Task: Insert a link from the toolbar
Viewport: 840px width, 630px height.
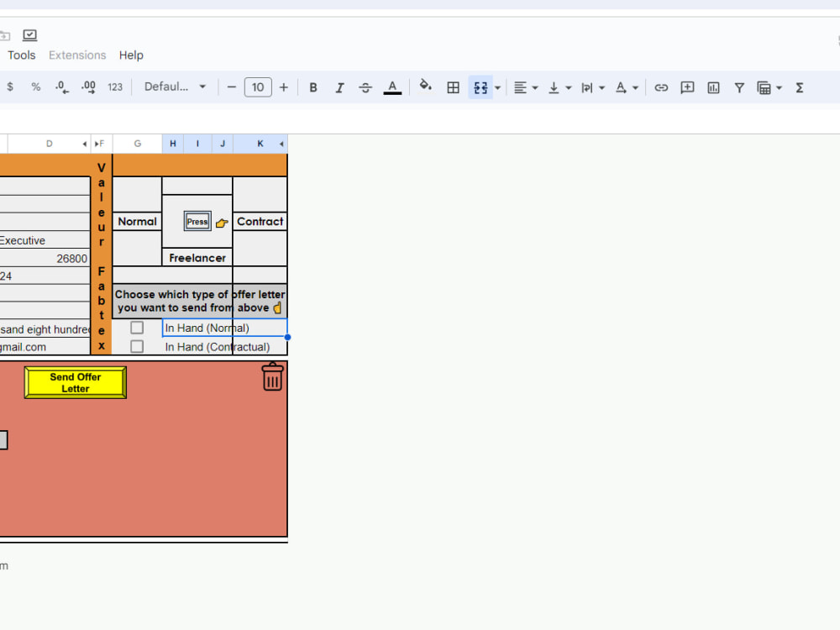Action: pos(661,87)
